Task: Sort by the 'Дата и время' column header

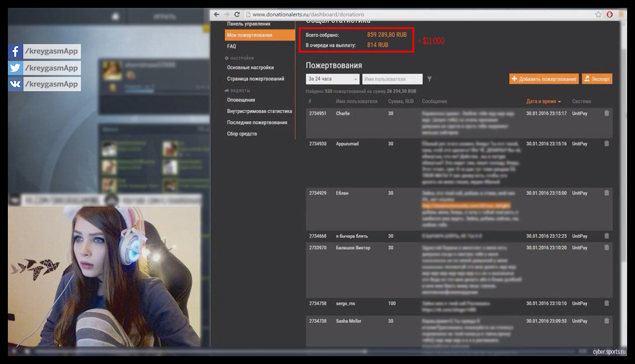Action: point(543,102)
